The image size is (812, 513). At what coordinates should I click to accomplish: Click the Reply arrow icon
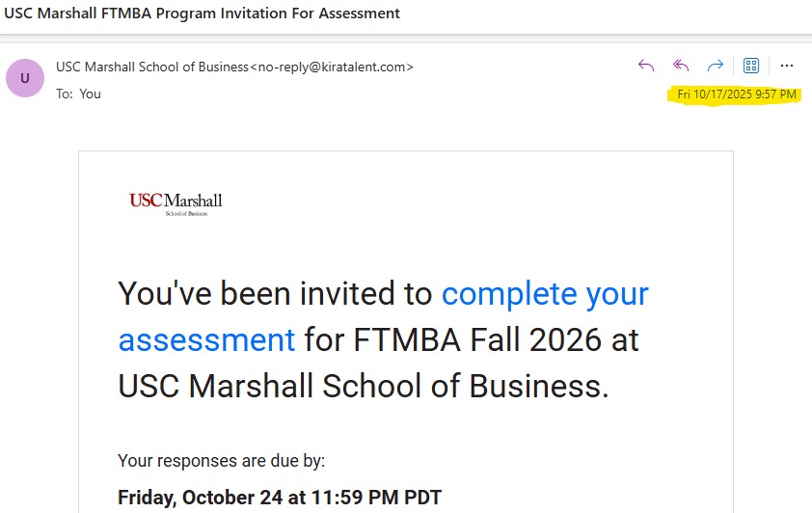coord(646,66)
